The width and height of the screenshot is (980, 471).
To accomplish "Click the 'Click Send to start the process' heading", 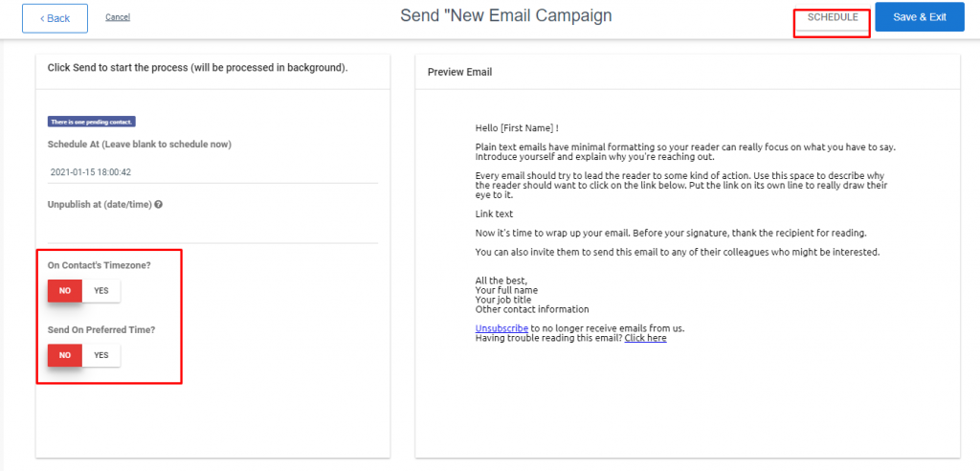I will coord(197,67).
